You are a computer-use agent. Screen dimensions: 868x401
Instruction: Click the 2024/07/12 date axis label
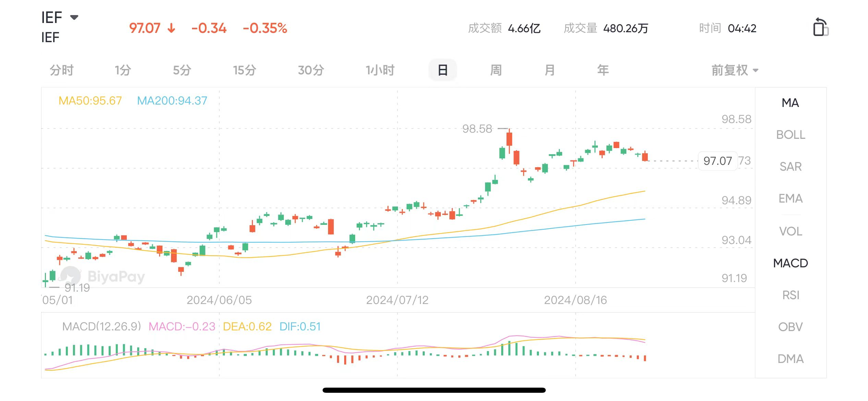pyautogui.click(x=397, y=300)
